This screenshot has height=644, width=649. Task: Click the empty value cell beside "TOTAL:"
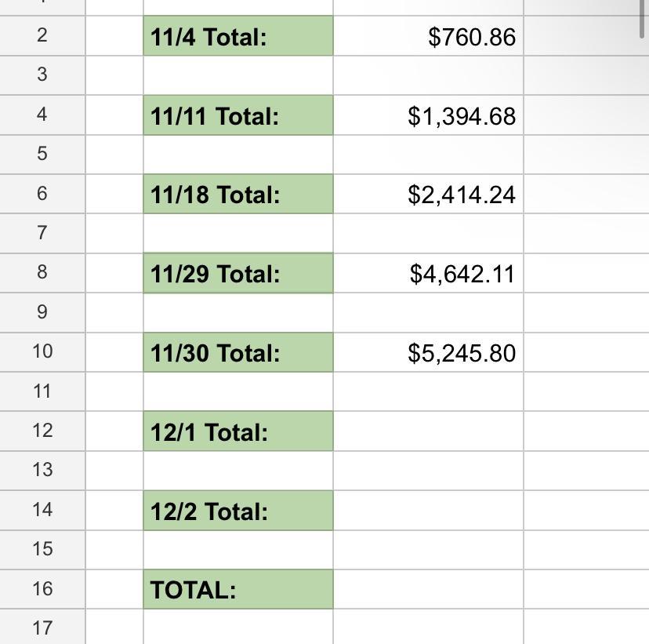(428, 590)
